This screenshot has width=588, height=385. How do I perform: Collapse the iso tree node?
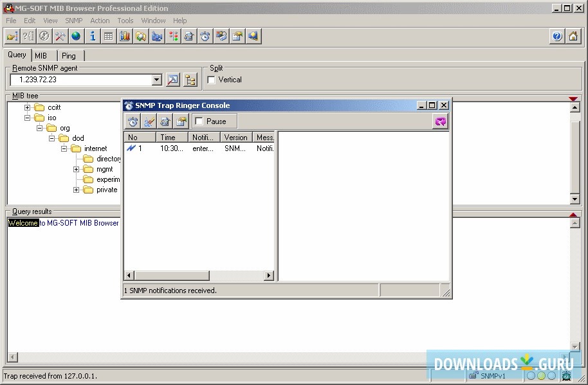[x=27, y=118]
